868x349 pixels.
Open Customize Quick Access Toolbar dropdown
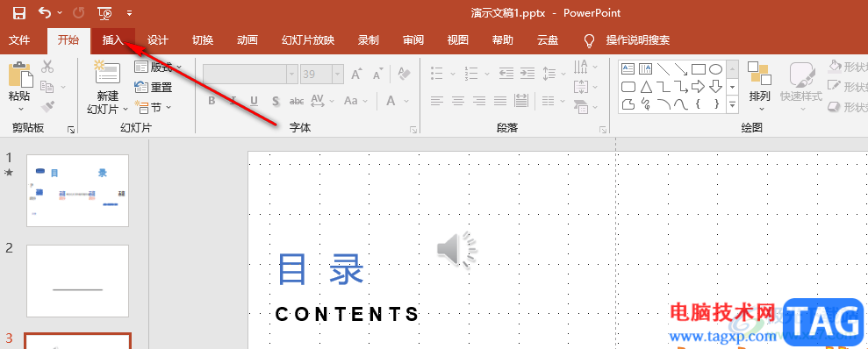pyautogui.click(x=129, y=13)
